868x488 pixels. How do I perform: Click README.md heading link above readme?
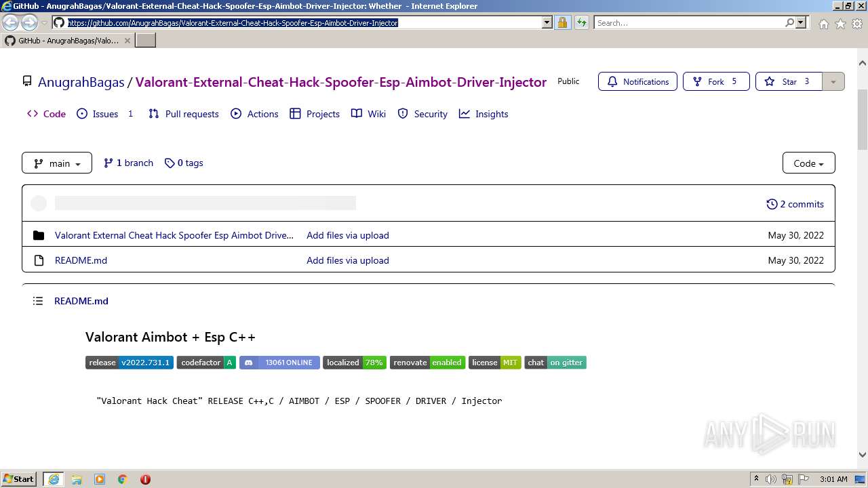(x=81, y=301)
